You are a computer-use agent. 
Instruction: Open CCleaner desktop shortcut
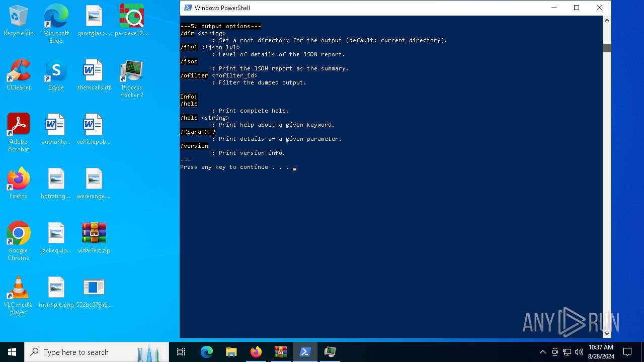19,75
